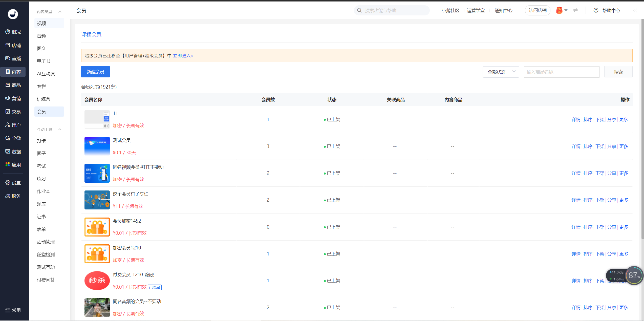Screen dimensions: 644x321
Task: Click the 访问店铺 button
Action: coord(538,10)
